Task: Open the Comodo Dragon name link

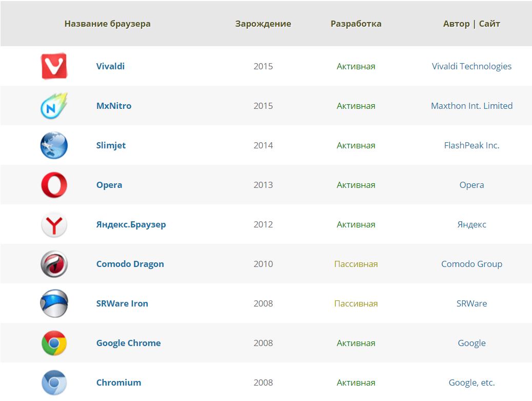Action: click(x=130, y=264)
